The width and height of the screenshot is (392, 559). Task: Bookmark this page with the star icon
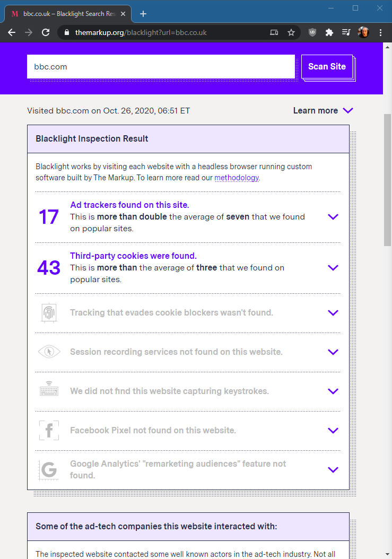(291, 32)
